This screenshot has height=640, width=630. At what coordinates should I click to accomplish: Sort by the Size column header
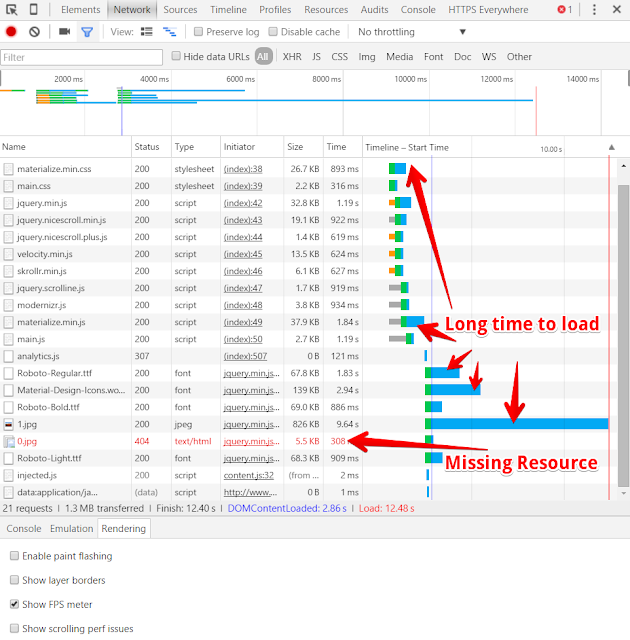(x=303, y=147)
